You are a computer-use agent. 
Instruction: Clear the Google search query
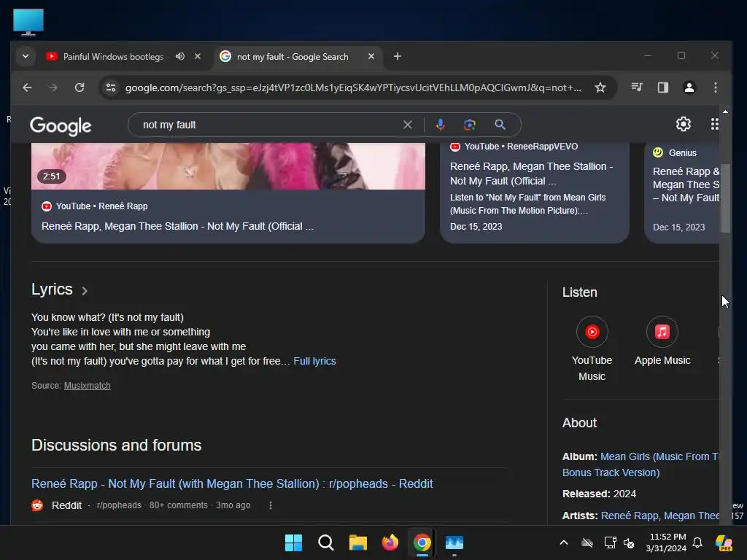[x=408, y=125]
